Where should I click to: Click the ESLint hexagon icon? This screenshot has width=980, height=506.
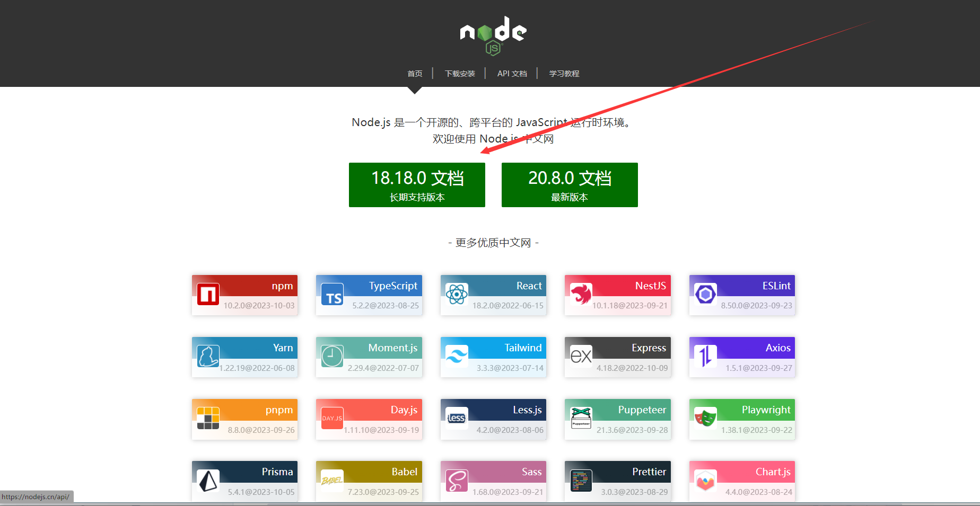click(x=705, y=295)
